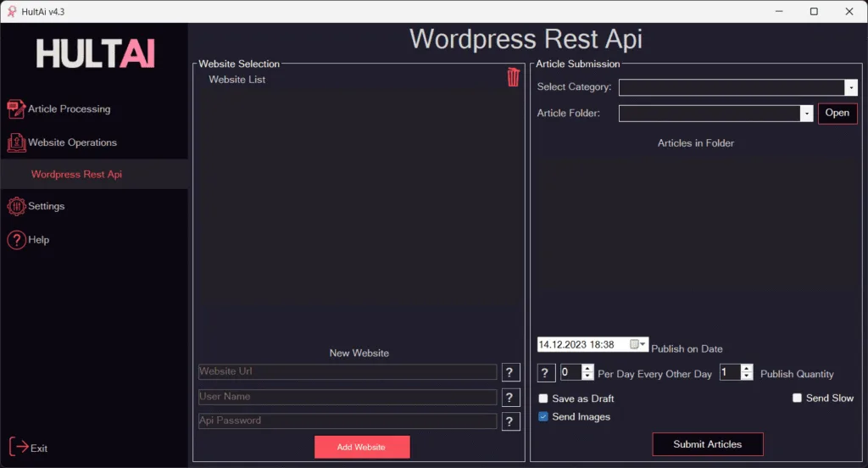Click the Website Operations sidebar icon

16,143
